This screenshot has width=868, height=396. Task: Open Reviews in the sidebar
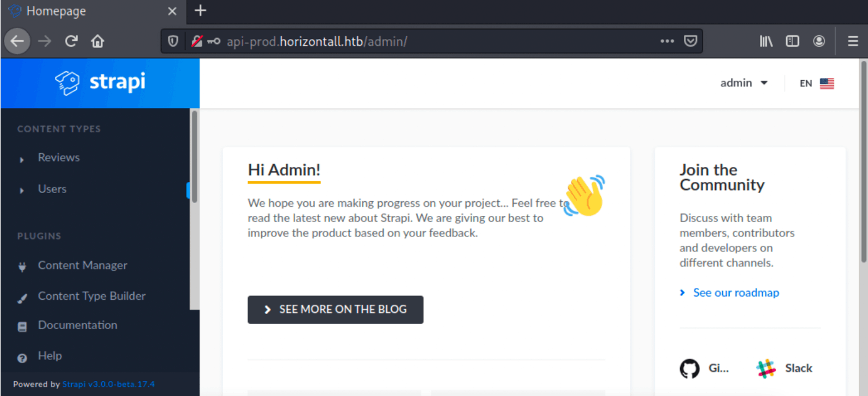click(x=58, y=158)
